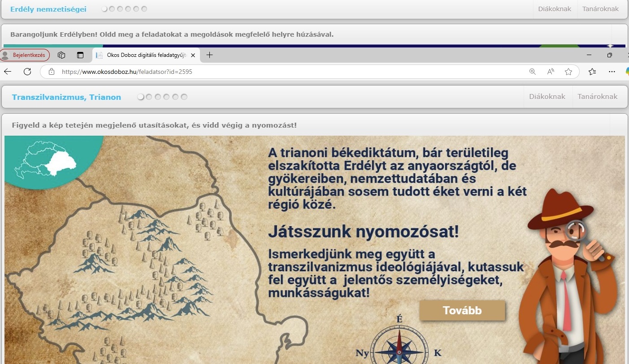Viewport: 629px width, 364px height.
Task: Select the first progress dot beside Transzilvanizmus, Trianon
Action: coord(141,97)
